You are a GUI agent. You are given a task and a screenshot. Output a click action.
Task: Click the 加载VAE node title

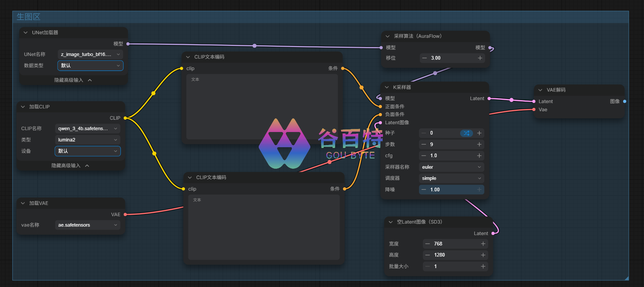pyautogui.click(x=39, y=203)
